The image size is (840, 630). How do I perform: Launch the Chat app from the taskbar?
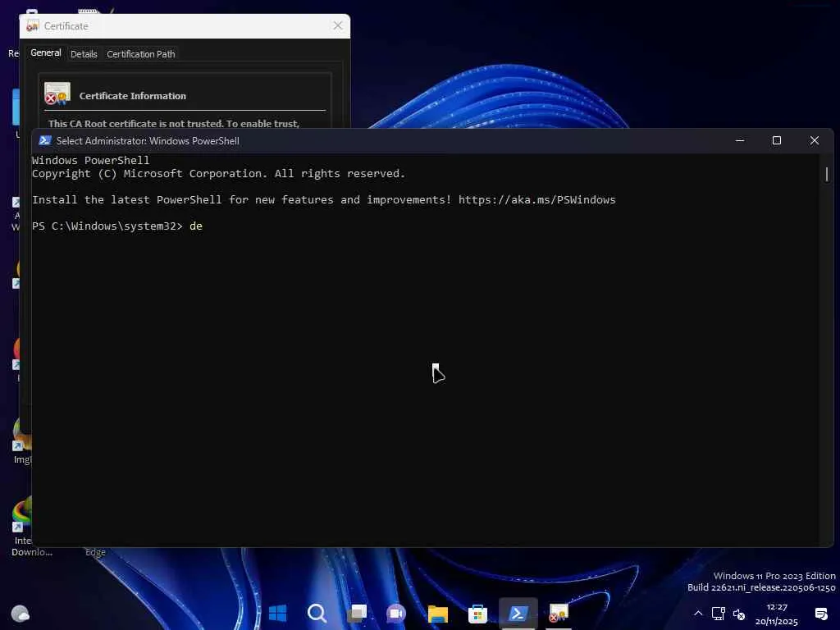pyautogui.click(x=396, y=613)
